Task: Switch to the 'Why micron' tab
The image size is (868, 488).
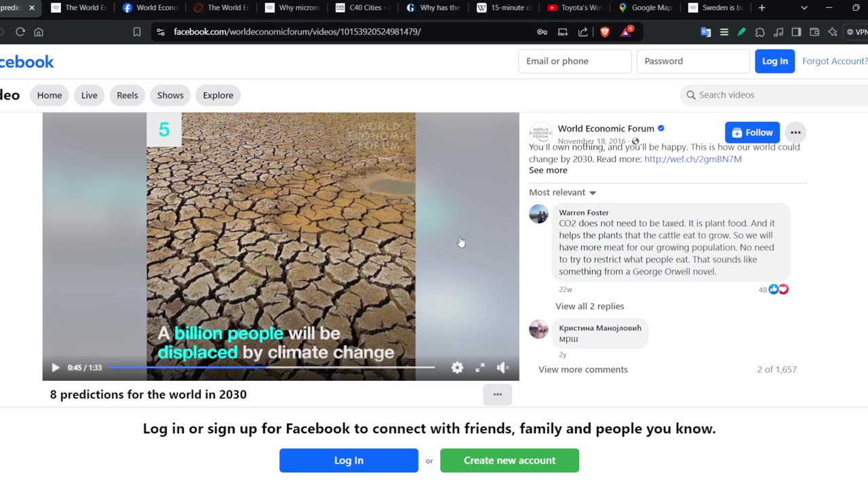Action: (x=293, y=8)
